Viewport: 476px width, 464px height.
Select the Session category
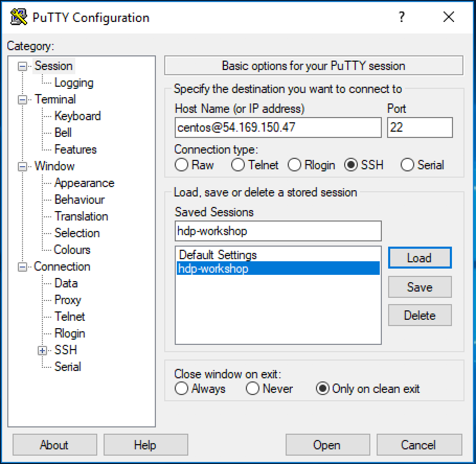[53, 66]
